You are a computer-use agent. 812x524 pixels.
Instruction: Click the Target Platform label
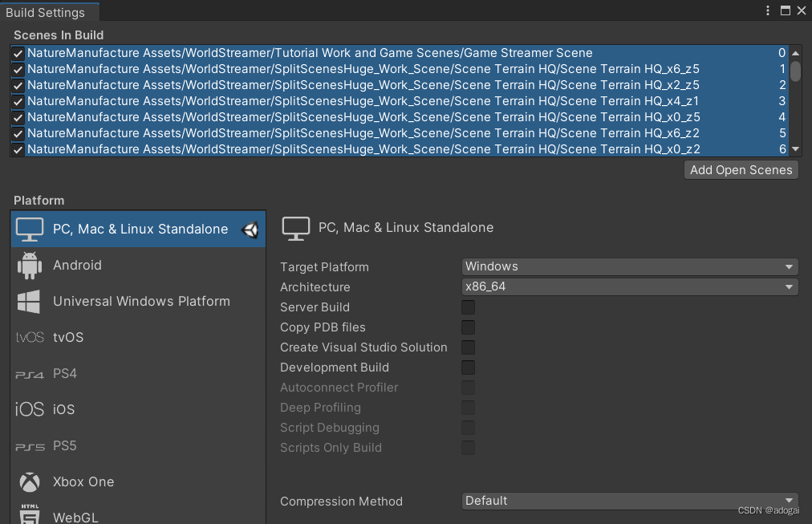tap(324, 267)
